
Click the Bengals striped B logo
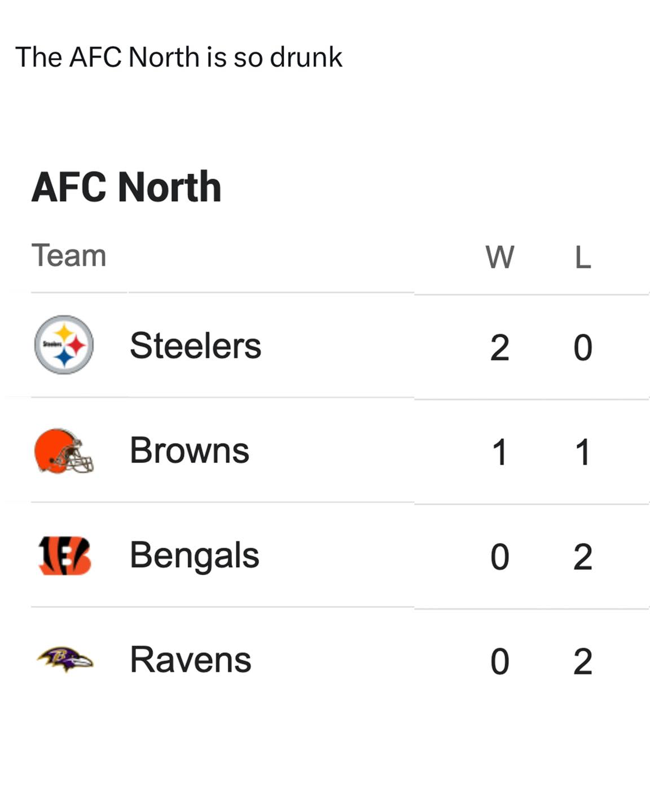[64, 555]
